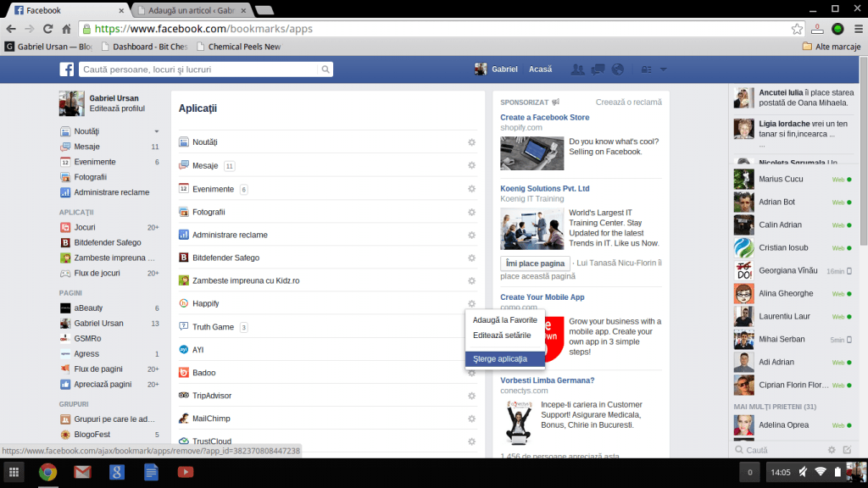Launch Google Docs from the shelf
Screen dimensions: 868x488
coord(151,472)
